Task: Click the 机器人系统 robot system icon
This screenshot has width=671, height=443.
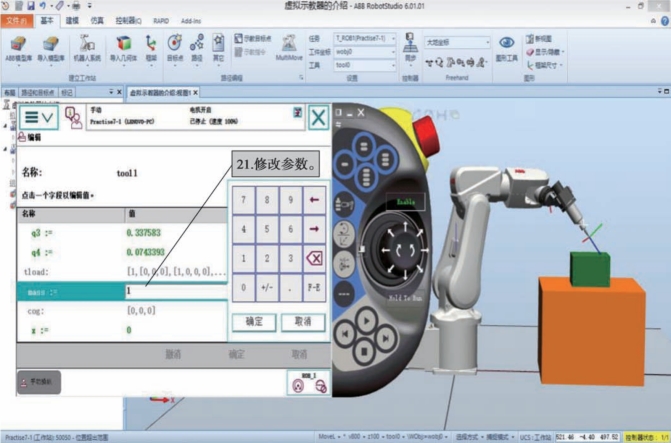Action: click(x=87, y=49)
